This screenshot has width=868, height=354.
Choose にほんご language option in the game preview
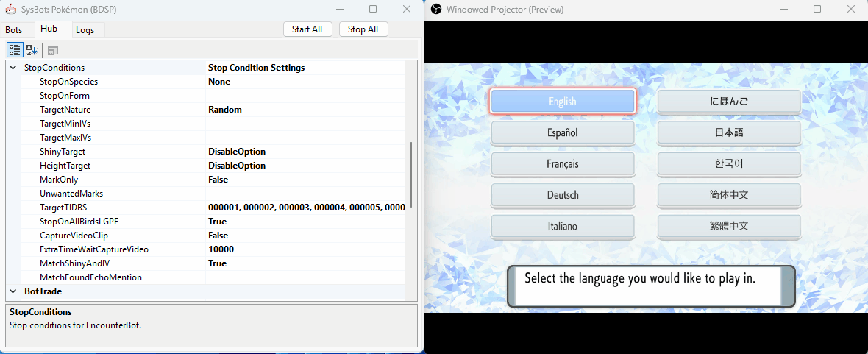click(x=729, y=102)
